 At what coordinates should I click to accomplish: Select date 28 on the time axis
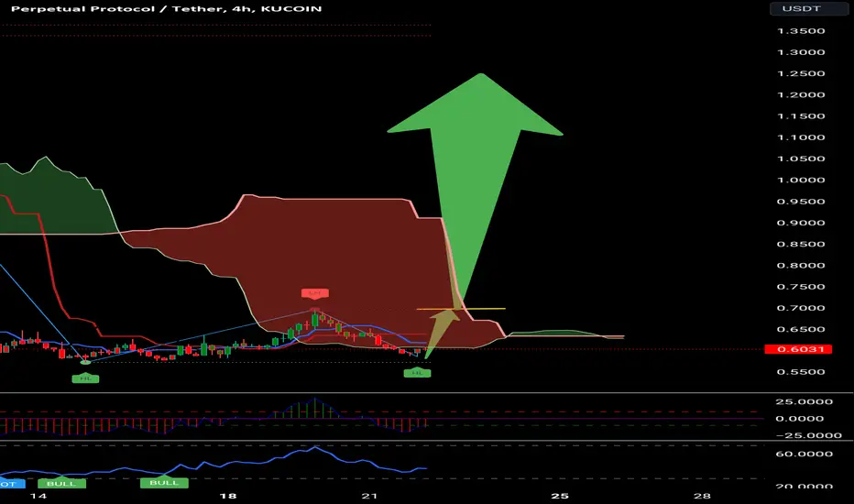(x=702, y=496)
